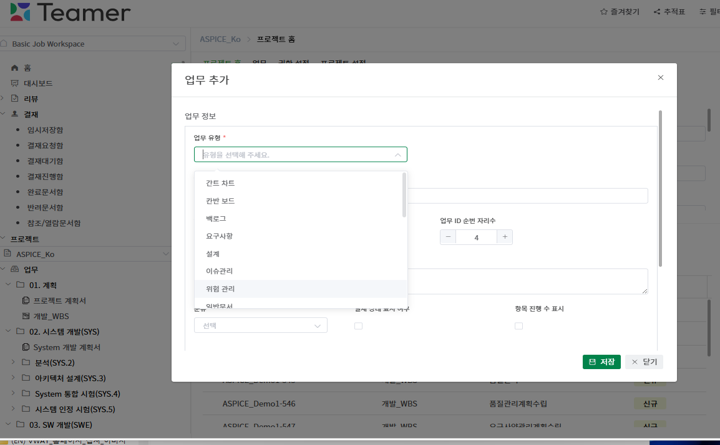Click the review document icon
Image resolution: width=720 pixels, height=445 pixels.
click(x=15, y=98)
